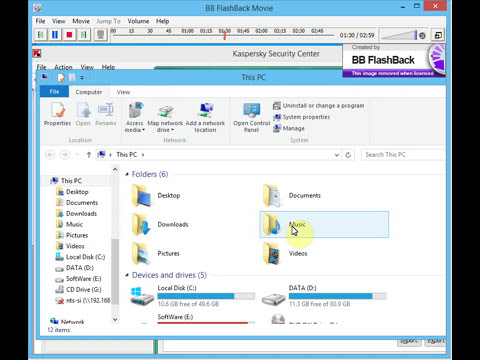Screen dimensions: 480x360
Task: Click the This PC breadcrumb chevron
Action: point(143,155)
